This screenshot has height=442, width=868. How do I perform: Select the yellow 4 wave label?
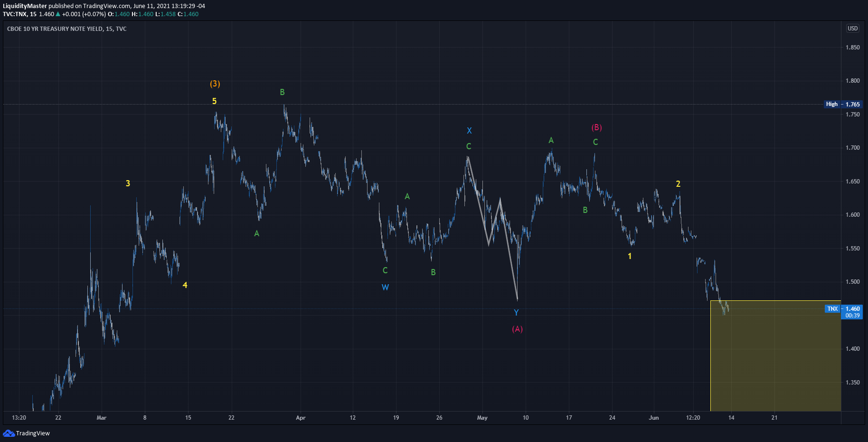185,285
